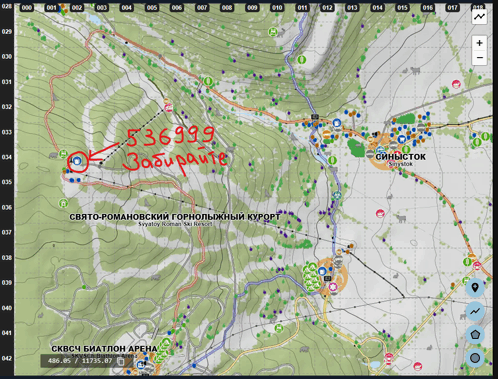Select the draw line tool in the round button stack
Viewport: 498px width, 379px height.
click(x=475, y=311)
